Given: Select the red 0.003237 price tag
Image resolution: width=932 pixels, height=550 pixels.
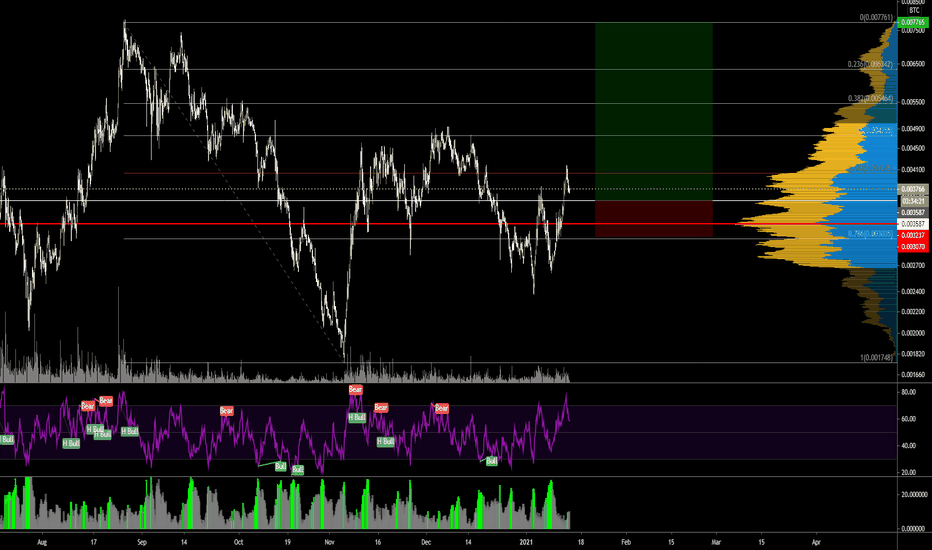Looking at the screenshot, I should pos(912,235).
